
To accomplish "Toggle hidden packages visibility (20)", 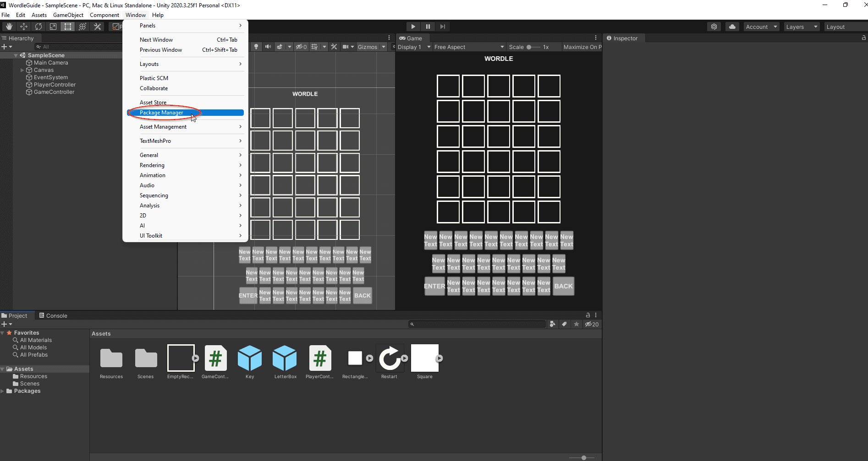I will [592, 324].
